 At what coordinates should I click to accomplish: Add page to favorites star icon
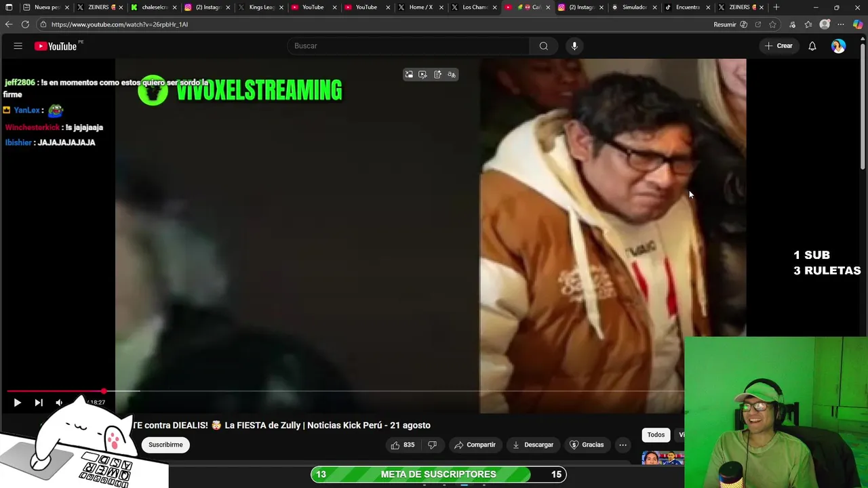772,24
